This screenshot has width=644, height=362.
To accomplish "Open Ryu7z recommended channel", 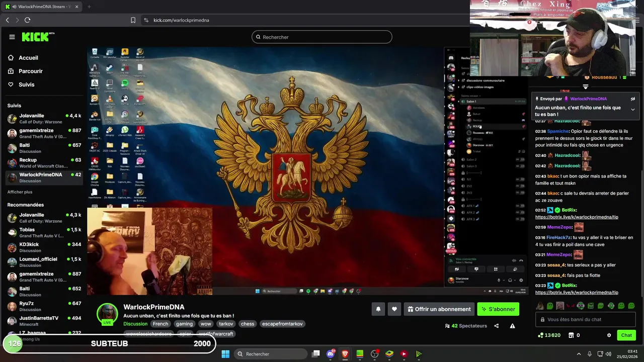I will pyautogui.click(x=44, y=306).
